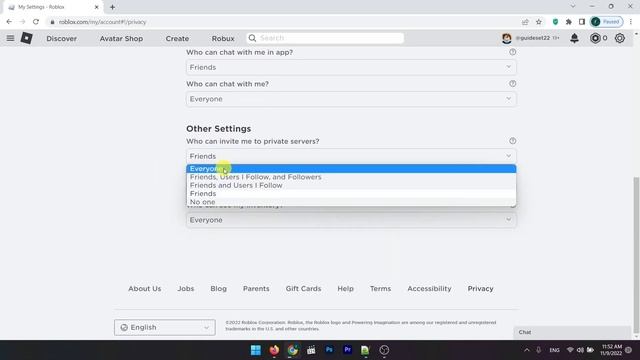The height and width of the screenshot is (360, 640).
Task: Open the Privacy footer link
Action: (x=480, y=289)
